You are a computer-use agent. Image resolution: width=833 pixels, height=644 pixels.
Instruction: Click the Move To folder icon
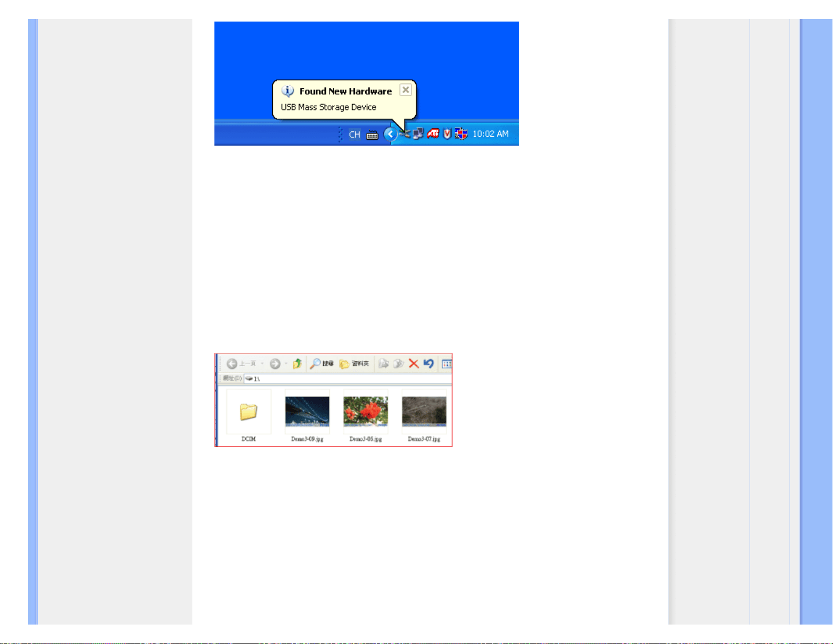[384, 364]
